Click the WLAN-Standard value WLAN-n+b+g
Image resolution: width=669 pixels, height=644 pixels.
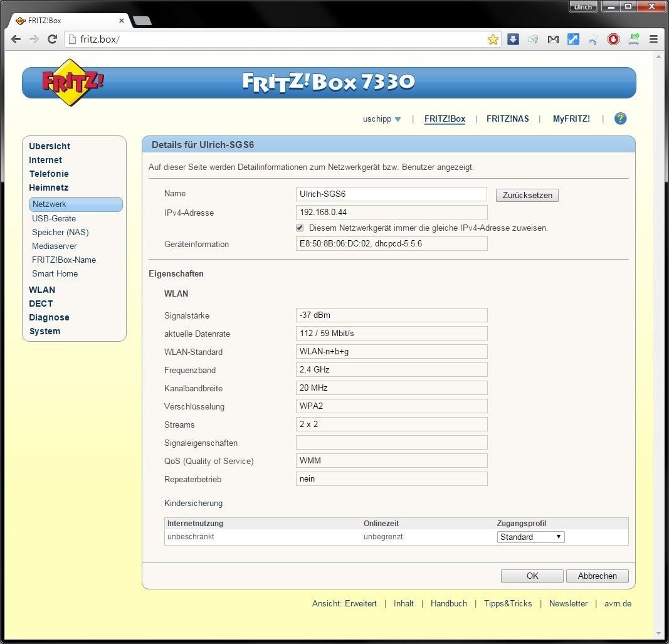click(x=391, y=351)
